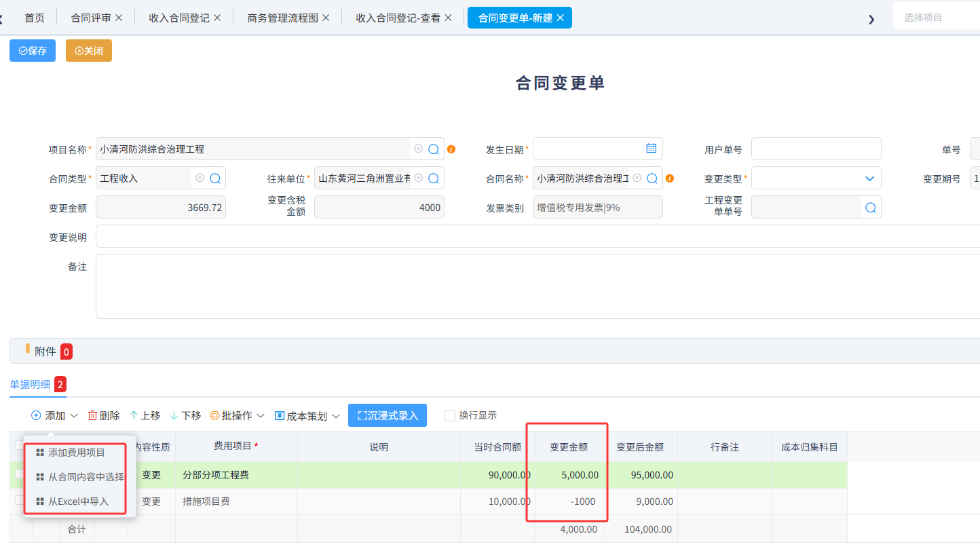Open project lookup via 项目名称 search icon
The width and height of the screenshot is (980, 551).
(x=434, y=149)
